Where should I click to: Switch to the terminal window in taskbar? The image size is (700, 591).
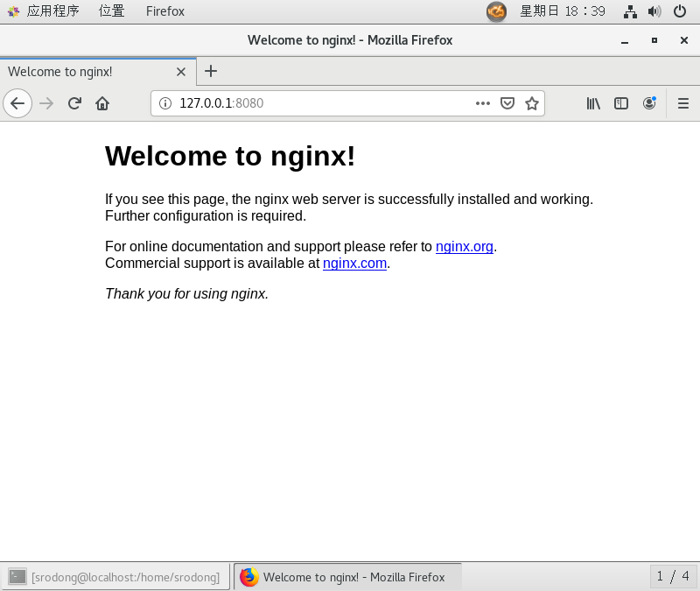(115, 577)
